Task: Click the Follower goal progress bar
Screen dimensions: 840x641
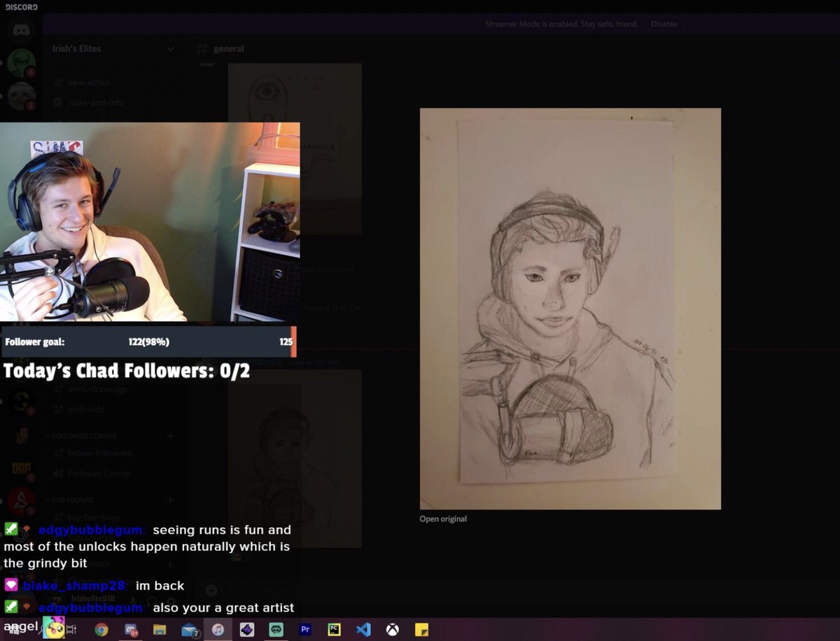Action: [148, 341]
